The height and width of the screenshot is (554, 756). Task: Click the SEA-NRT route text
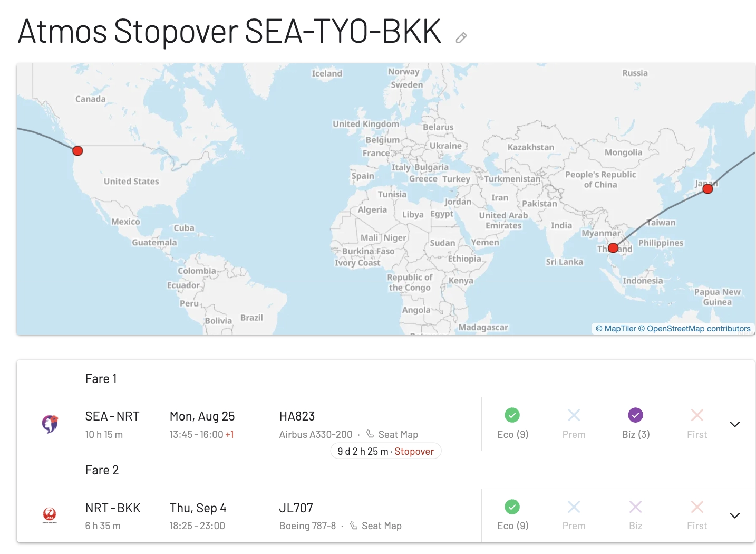[x=112, y=416]
